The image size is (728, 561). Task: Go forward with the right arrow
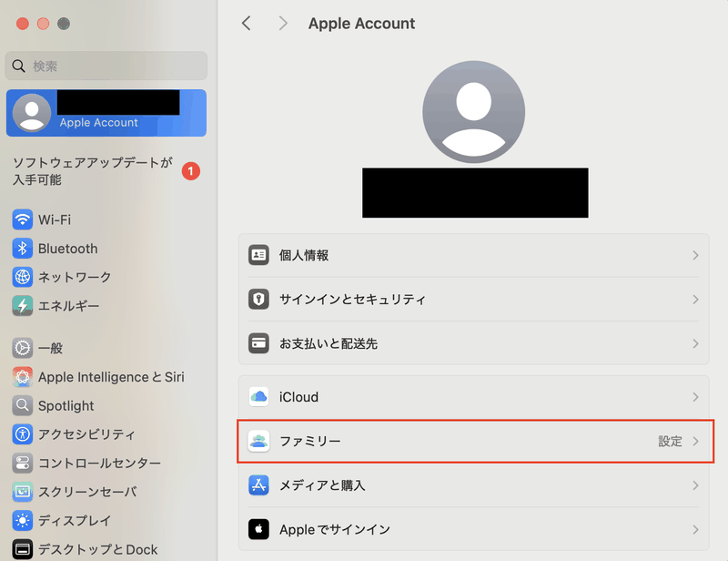click(283, 24)
